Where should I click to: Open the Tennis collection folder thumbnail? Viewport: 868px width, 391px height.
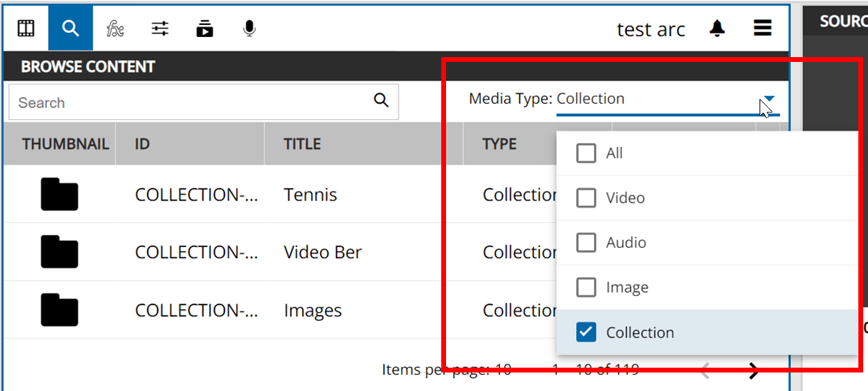[x=59, y=195]
